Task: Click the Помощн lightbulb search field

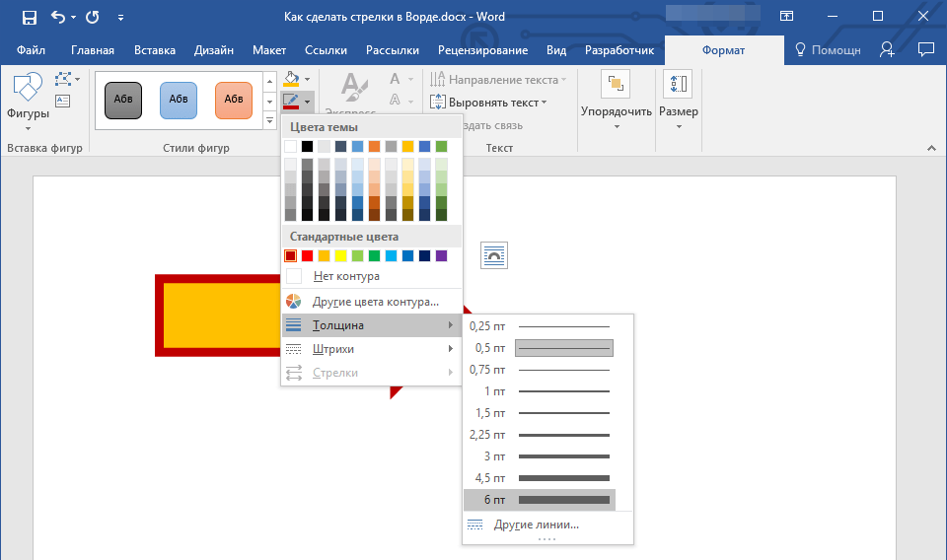Action: click(x=828, y=50)
